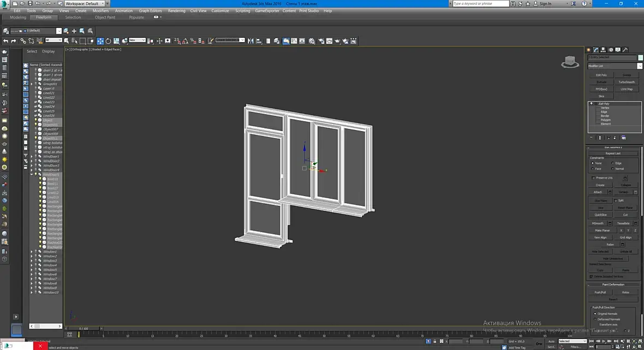This screenshot has height=350, width=644.
Task: Toggle Delete Isolated Vertices checkbox
Action: pyautogui.click(x=592, y=276)
